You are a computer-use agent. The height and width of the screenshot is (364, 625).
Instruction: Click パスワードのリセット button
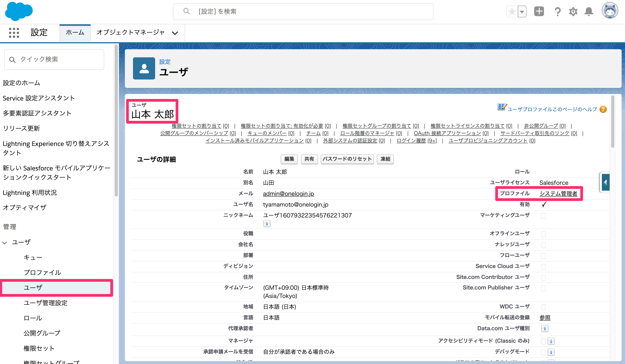pos(347,159)
